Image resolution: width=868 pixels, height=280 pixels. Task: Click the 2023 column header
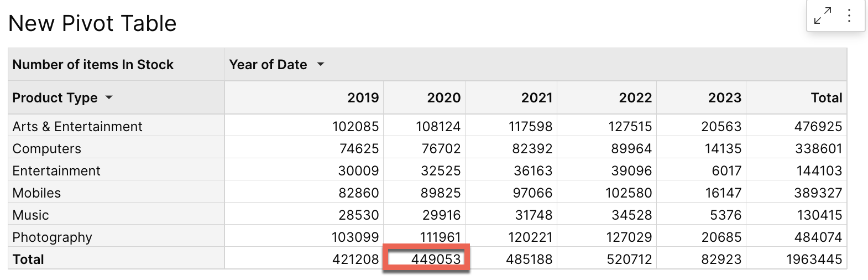click(724, 98)
